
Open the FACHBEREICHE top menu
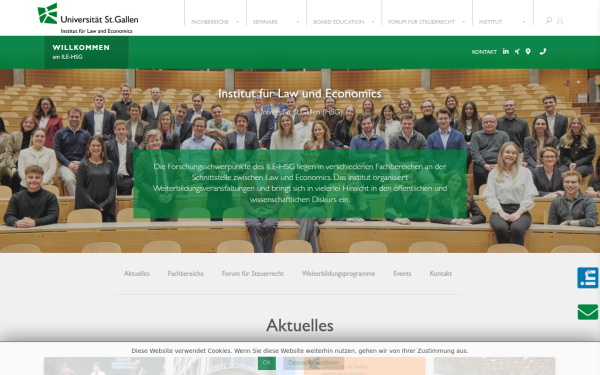click(210, 22)
